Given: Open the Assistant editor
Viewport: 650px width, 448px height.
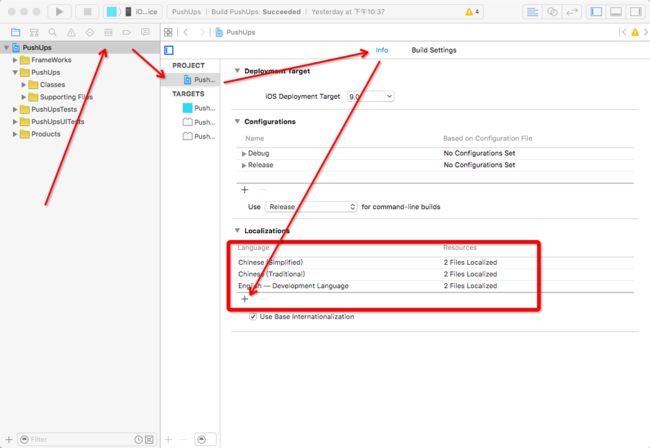Looking at the screenshot, I should pyautogui.click(x=552, y=12).
